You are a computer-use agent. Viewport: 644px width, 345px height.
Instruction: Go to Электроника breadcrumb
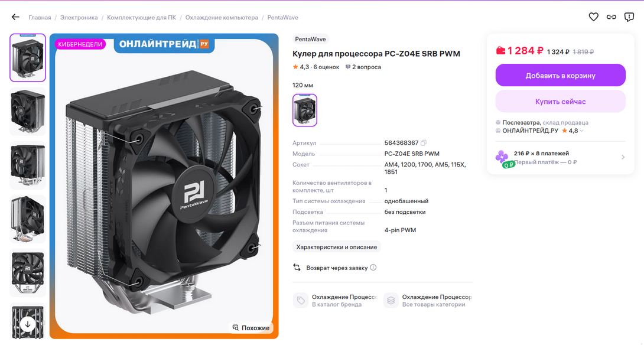[x=79, y=17]
